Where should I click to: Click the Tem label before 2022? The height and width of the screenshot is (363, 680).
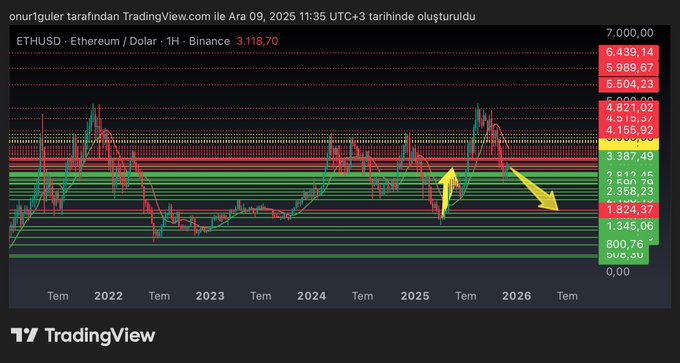coord(58,296)
